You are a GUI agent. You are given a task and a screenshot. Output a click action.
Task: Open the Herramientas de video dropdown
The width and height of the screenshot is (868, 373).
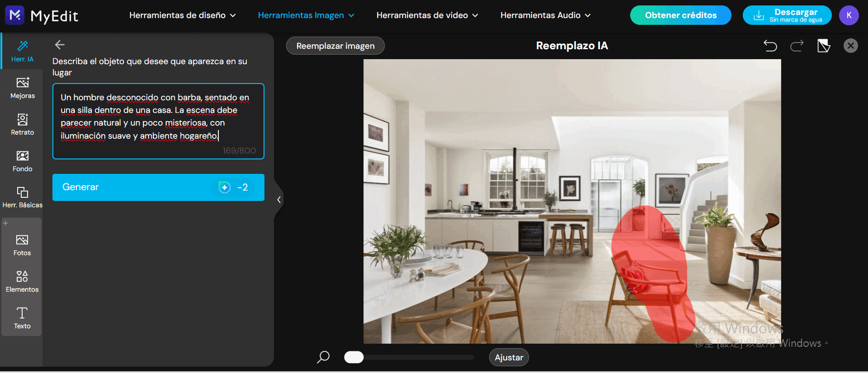click(x=427, y=15)
